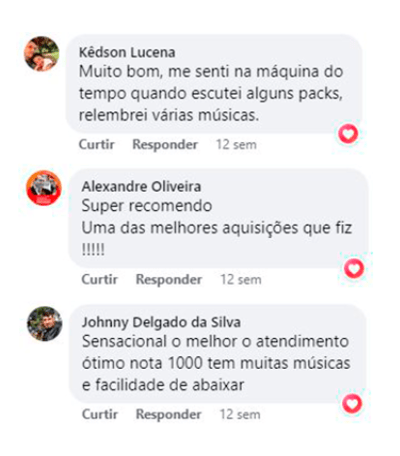Viewport: 400px width, 456px height.
Task: Open Kêdson Lucena's profile picture
Action: [x=42, y=54]
